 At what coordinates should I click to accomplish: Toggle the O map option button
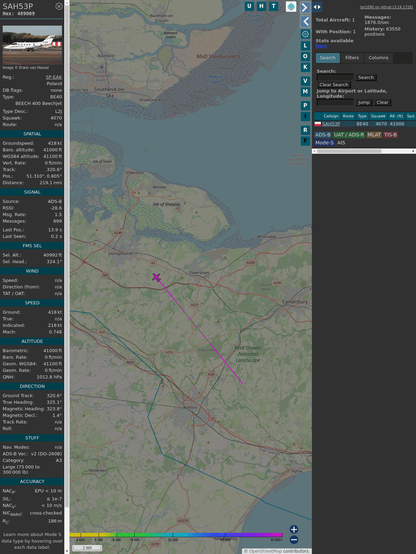305,56
